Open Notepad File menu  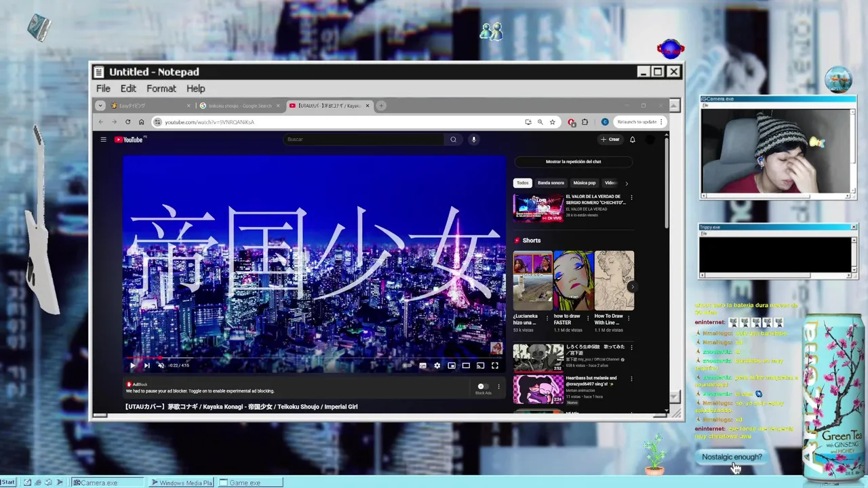click(x=103, y=89)
